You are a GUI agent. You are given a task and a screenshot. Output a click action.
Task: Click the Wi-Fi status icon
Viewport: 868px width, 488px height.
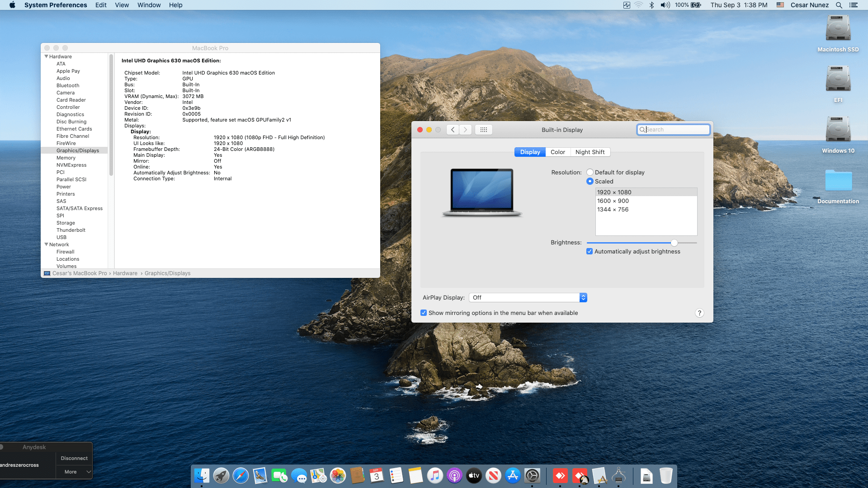(638, 5)
